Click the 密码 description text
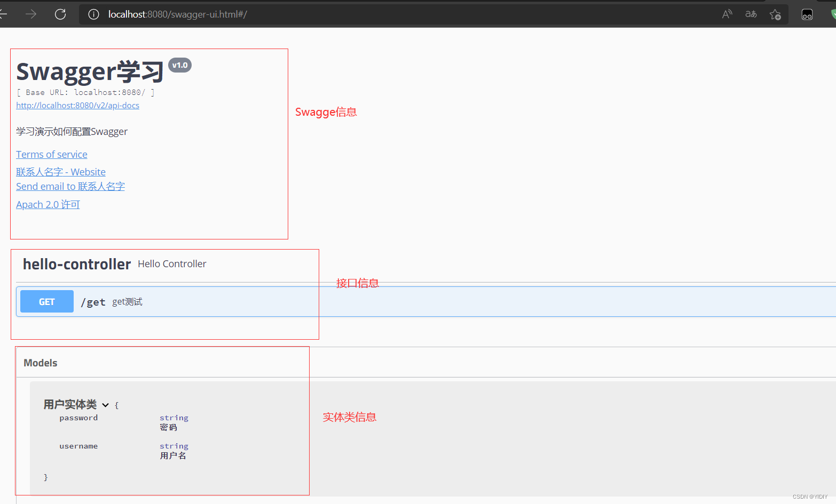Viewport: 836px width, 504px height. 168,427
